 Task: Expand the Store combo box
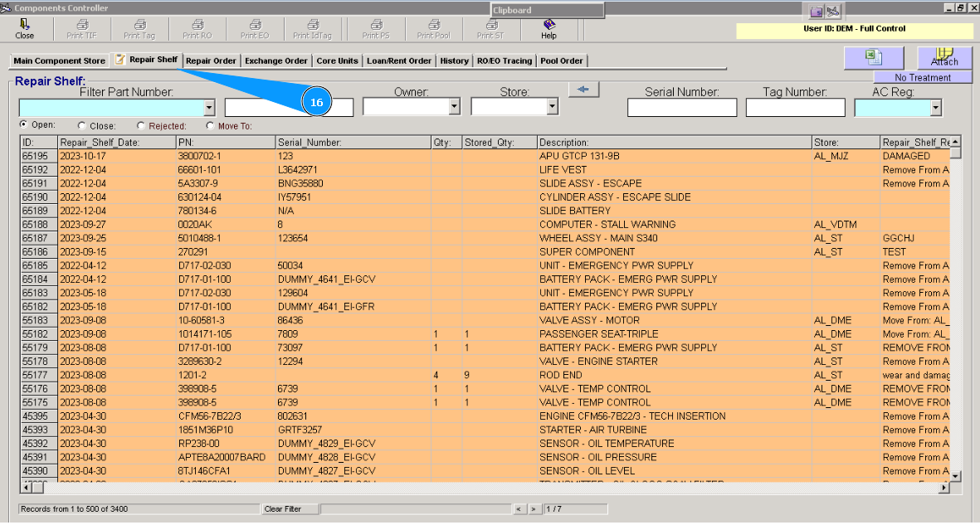[552, 106]
